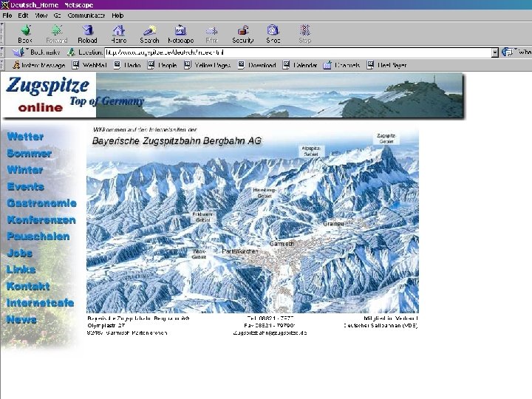532x399 pixels.
Task: Expand the Location URL history dropdown
Action: point(495,52)
